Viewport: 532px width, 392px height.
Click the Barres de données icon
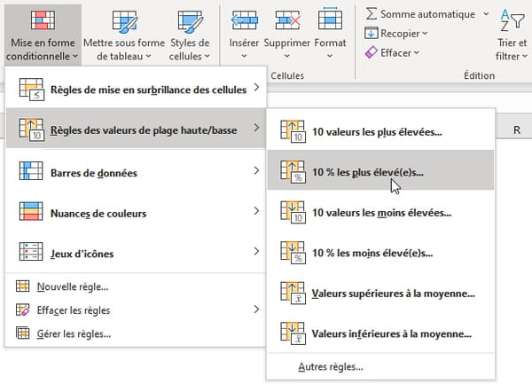tap(31, 170)
